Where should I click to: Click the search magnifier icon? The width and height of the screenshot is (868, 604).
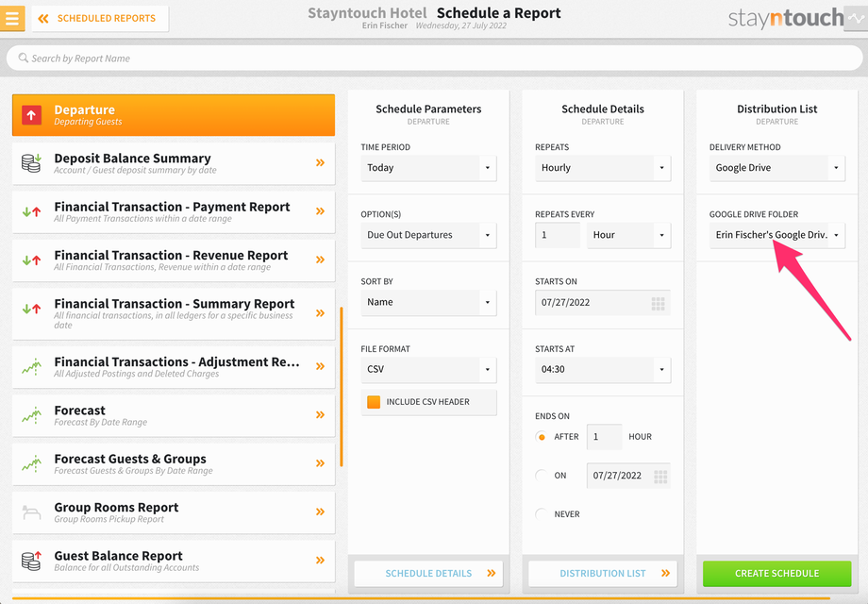point(24,59)
